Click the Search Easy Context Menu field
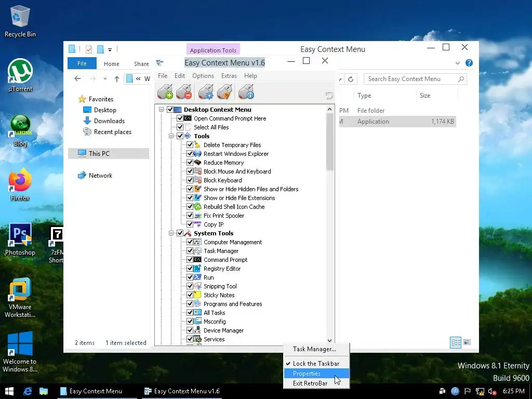The width and height of the screenshot is (532, 399). pos(415,79)
